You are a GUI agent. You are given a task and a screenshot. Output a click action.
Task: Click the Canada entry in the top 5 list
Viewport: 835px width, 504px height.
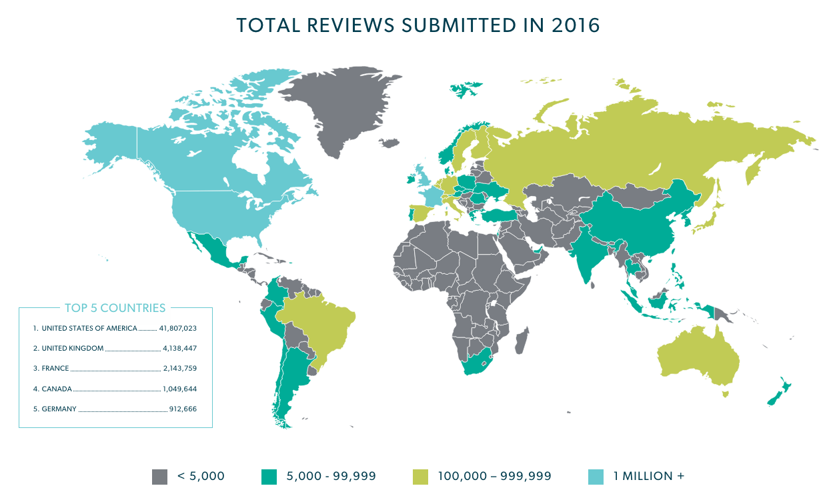click(115, 389)
